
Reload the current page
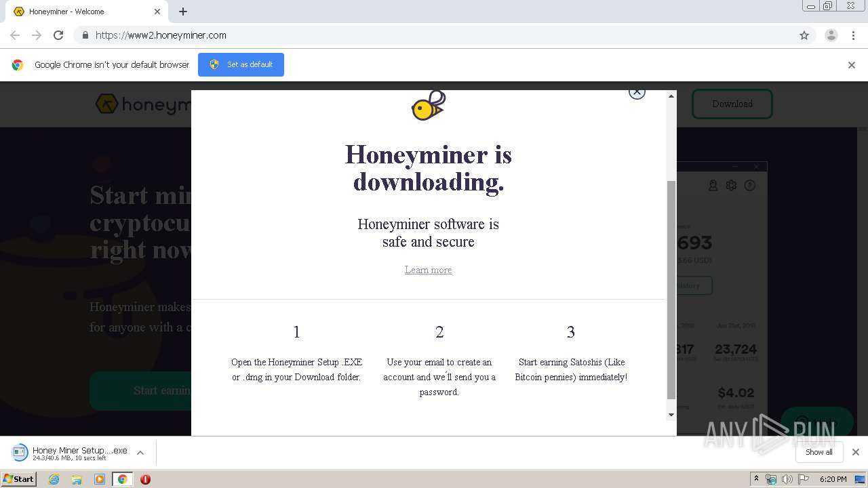58,35
